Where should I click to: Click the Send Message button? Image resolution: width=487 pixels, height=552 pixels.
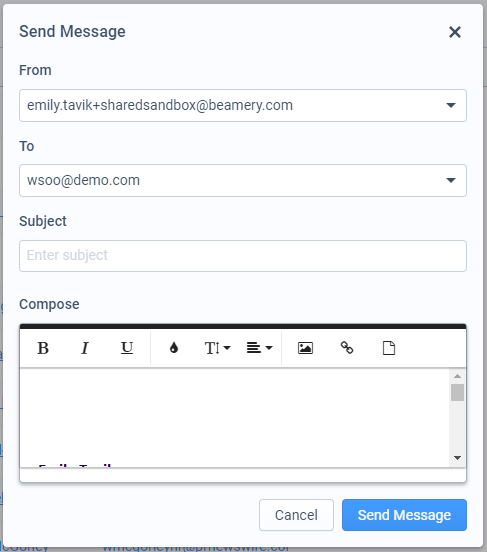404,515
